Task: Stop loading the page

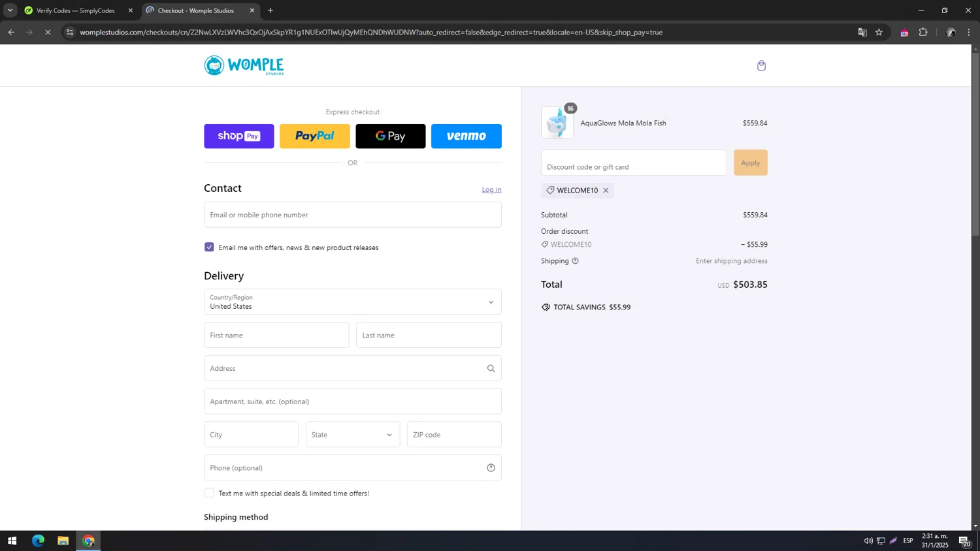Action: (x=48, y=32)
